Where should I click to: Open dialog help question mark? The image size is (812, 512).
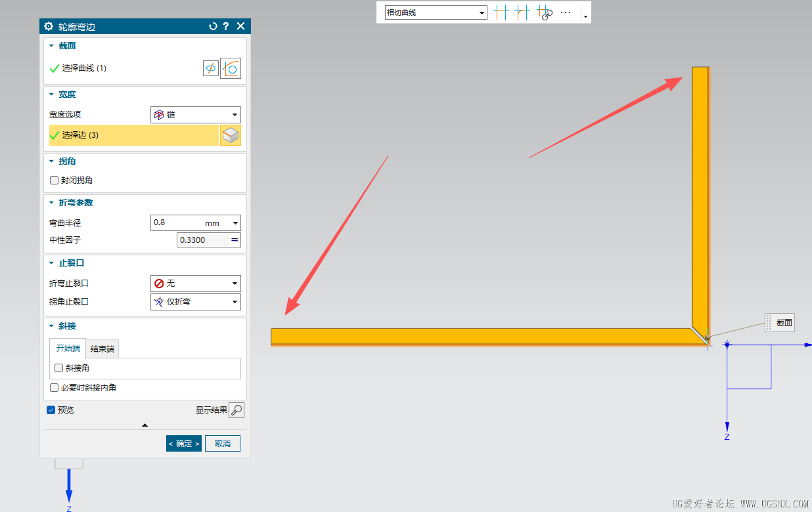226,26
